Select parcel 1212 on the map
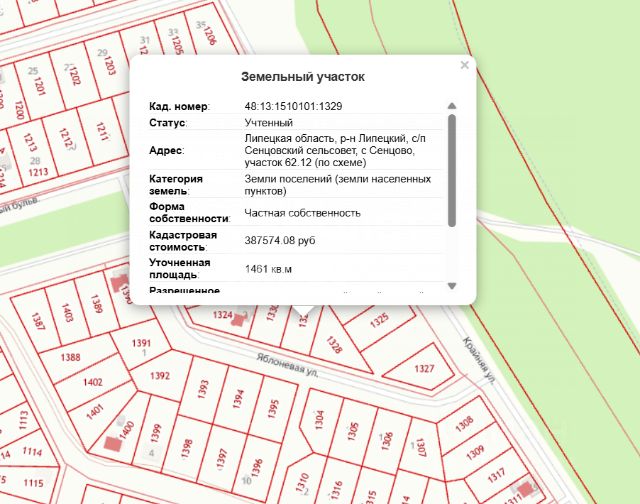 (65, 138)
